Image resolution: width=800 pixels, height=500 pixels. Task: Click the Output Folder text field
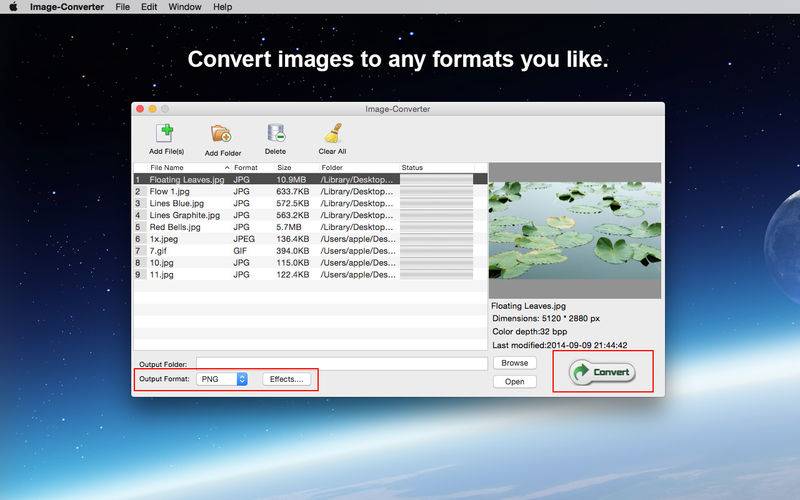[x=341, y=363]
